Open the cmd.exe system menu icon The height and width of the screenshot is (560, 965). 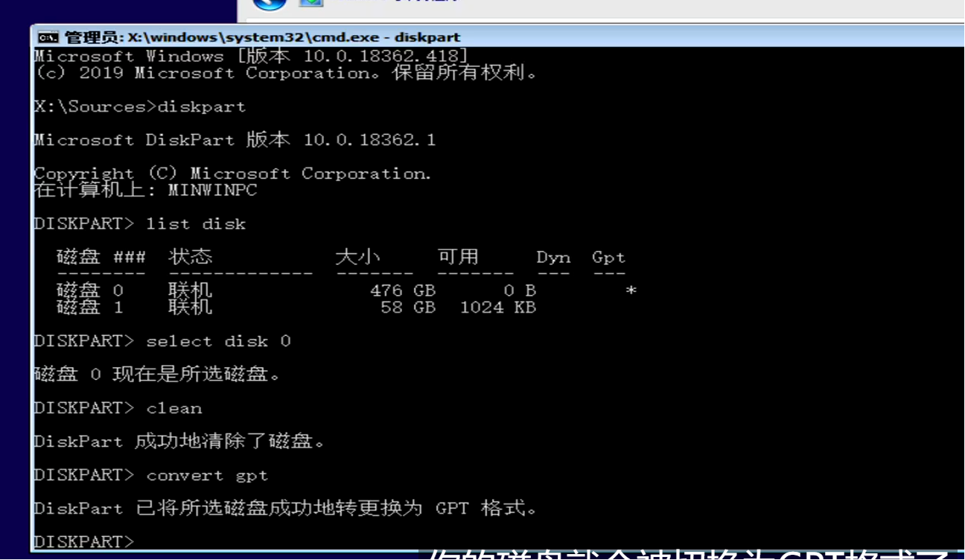tap(48, 37)
